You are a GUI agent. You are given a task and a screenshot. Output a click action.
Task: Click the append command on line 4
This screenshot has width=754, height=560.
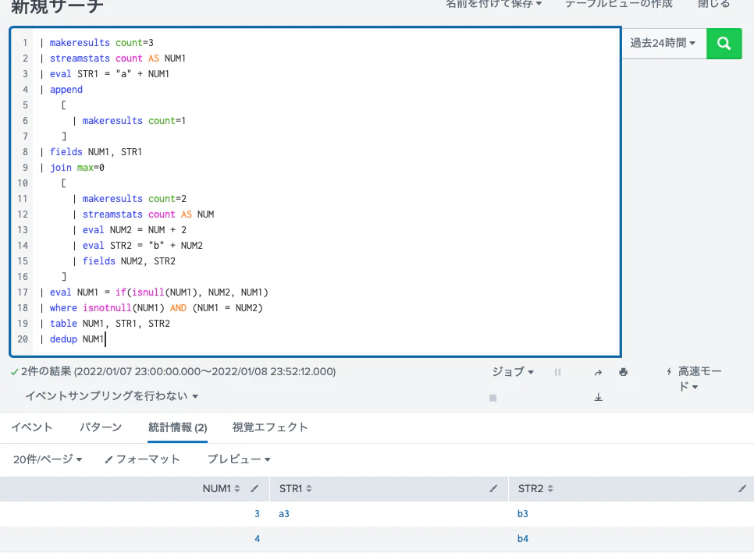(x=66, y=90)
